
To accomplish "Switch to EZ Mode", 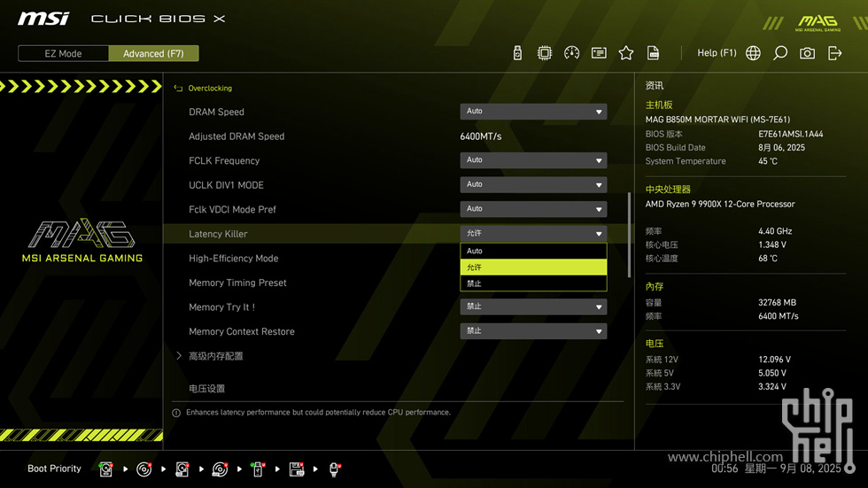I will 63,54.
